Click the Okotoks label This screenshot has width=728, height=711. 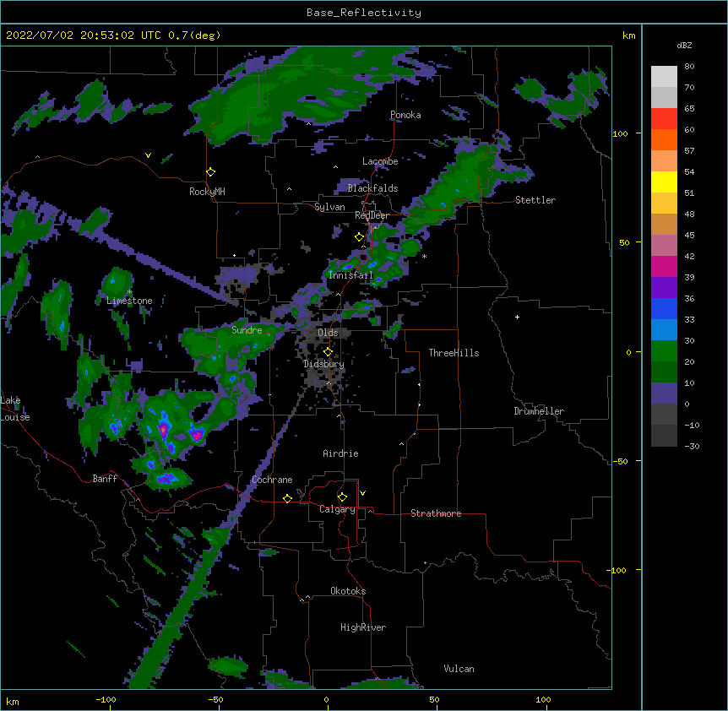point(348,591)
